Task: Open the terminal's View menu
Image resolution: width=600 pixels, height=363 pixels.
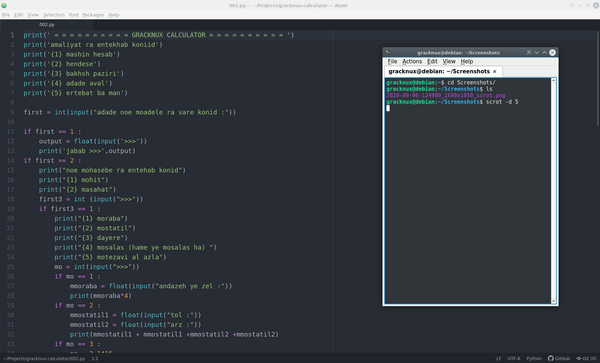Action: tap(449, 61)
